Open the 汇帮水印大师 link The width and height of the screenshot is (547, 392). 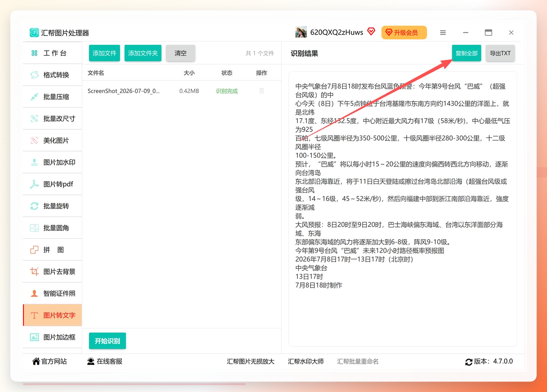point(306,361)
